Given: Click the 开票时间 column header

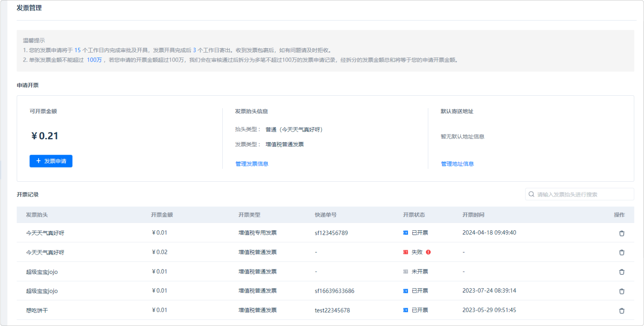Looking at the screenshot, I should [473, 215].
